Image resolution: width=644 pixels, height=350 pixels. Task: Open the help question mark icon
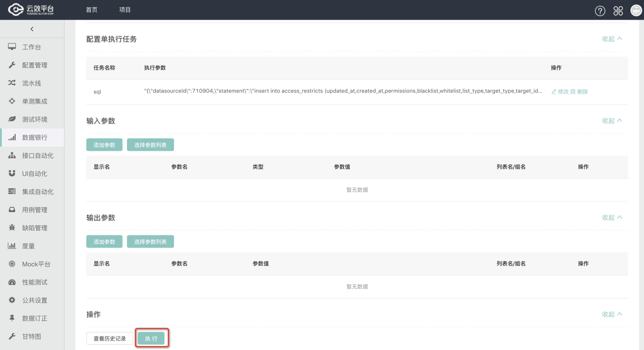600,11
